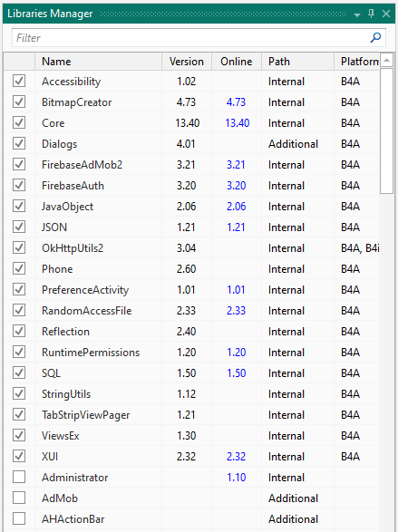Sort by the Version column header
This screenshot has height=532, width=398.
(187, 62)
